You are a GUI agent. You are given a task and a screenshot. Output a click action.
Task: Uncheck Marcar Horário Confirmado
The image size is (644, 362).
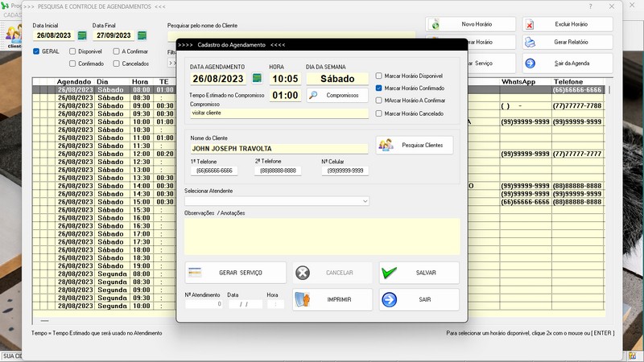click(378, 88)
